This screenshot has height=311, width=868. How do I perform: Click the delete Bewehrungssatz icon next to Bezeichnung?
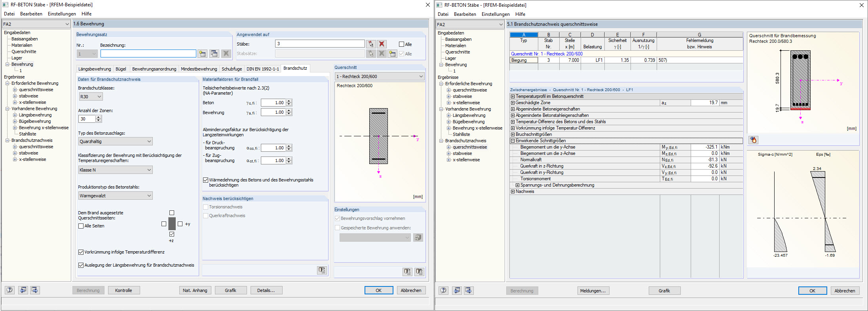pos(226,53)
